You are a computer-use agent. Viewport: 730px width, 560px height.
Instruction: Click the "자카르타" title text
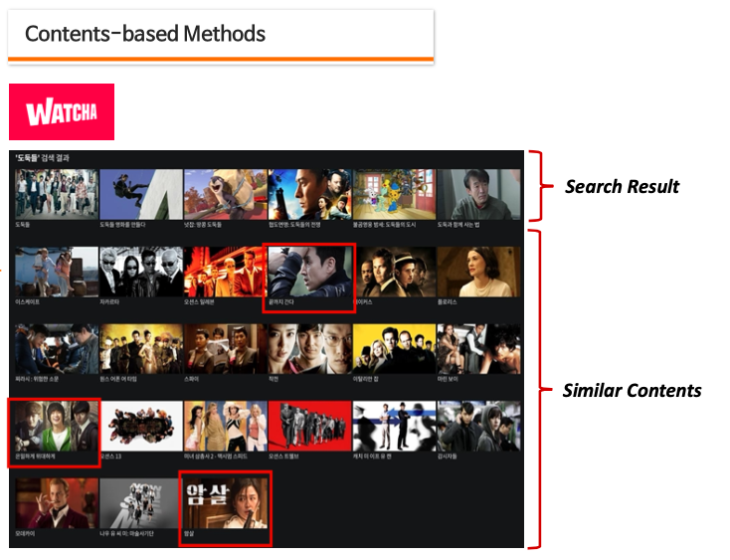tap(109, 302)
